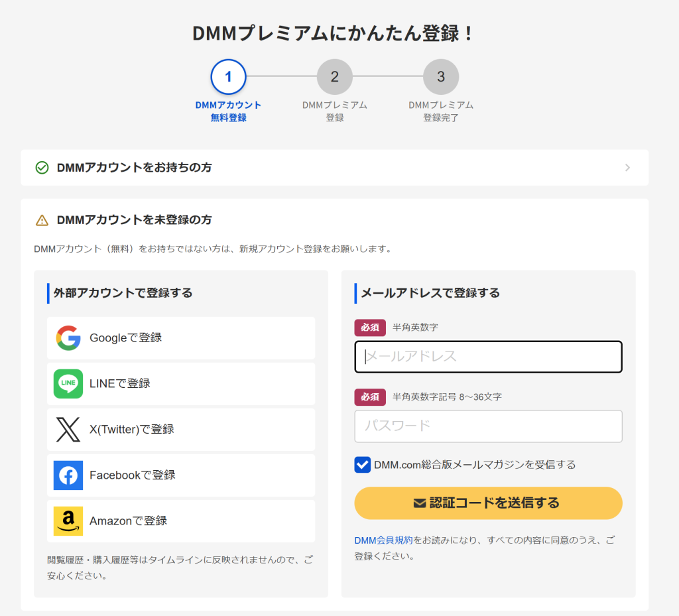Select step 3 DMMプレミアム登録完了 circle
Screen dimensions: 679x616
[x=441, y=77]
